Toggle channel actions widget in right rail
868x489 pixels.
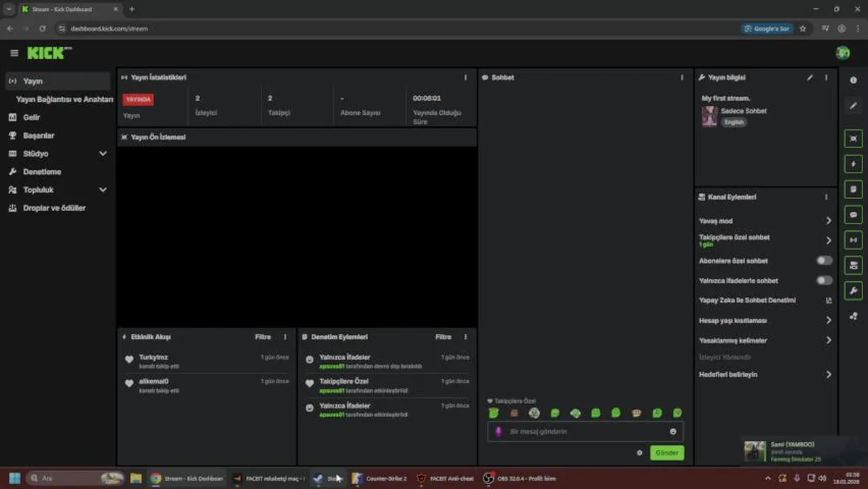point(853,265)
